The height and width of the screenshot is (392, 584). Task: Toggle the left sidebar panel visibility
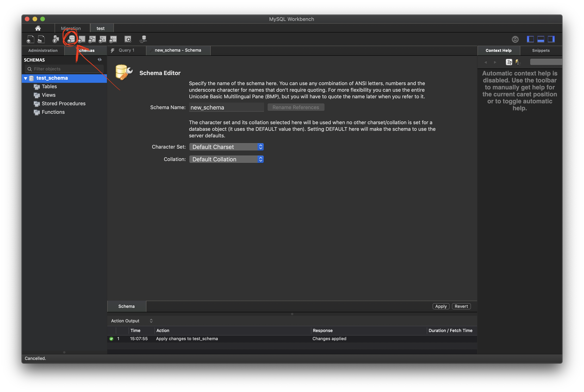pyautogui.click(x=530, y=39)
